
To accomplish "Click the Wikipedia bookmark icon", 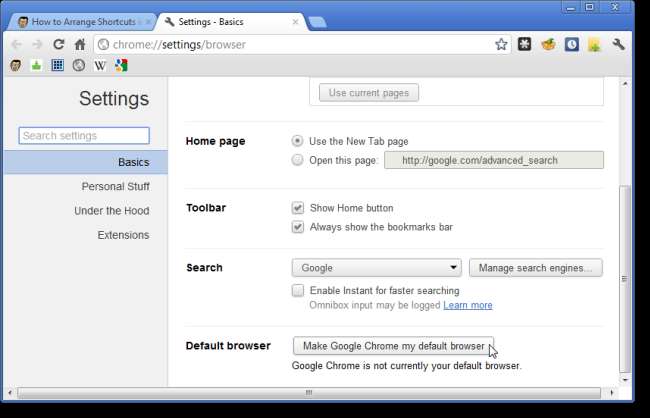I will point(100,66).
